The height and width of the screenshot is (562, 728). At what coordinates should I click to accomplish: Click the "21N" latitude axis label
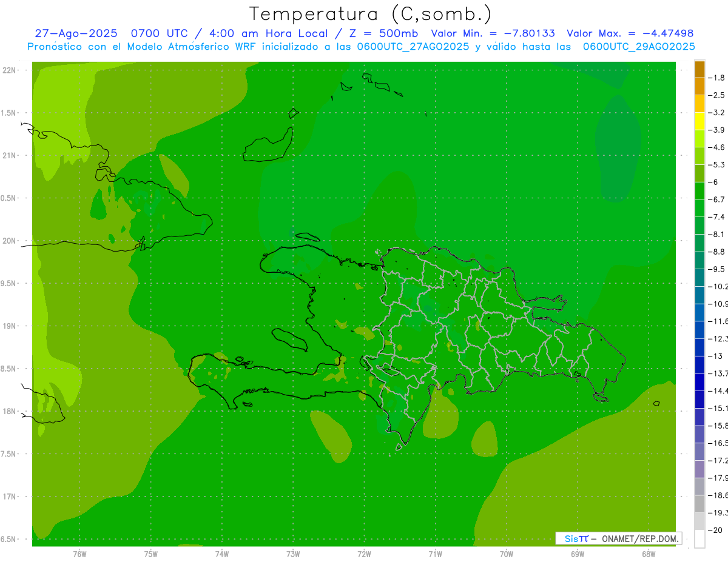[x=10, y=156]
